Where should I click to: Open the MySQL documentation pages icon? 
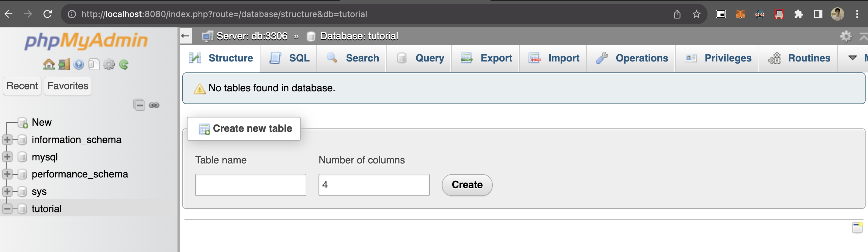[x=94, y=65]
